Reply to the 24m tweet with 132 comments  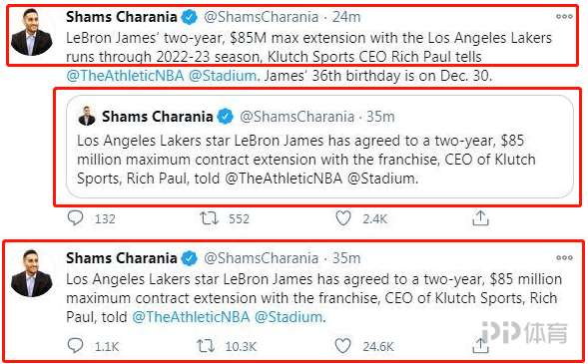pos(76,218)
